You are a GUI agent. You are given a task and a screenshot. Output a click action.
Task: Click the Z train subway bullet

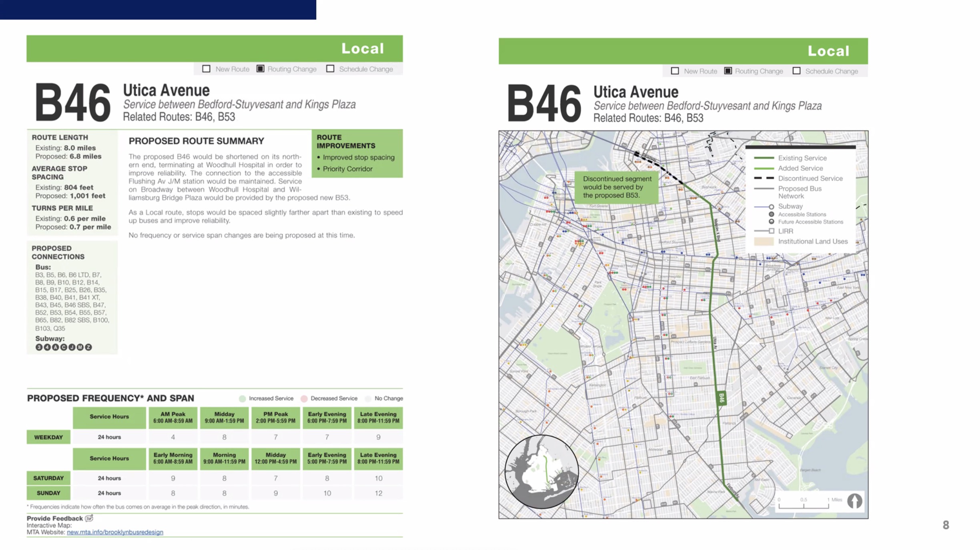click(88, 347)
